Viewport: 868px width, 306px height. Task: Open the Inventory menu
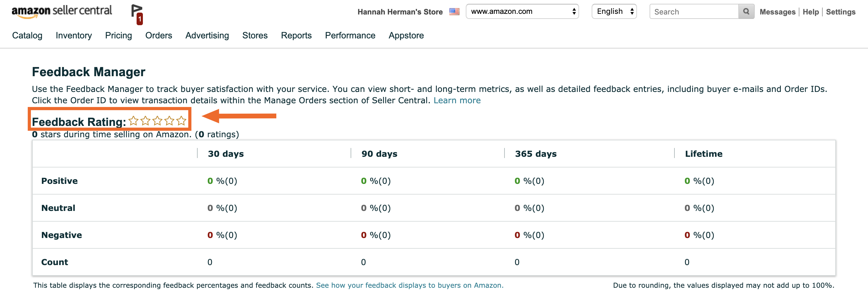pos(74,35)
